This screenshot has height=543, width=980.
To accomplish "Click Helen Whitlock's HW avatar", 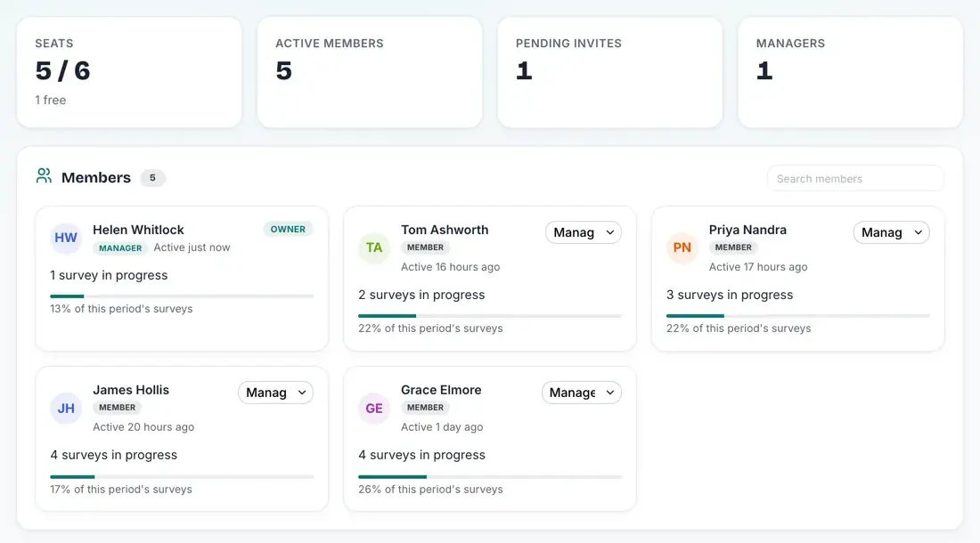I will click(66, 238).
